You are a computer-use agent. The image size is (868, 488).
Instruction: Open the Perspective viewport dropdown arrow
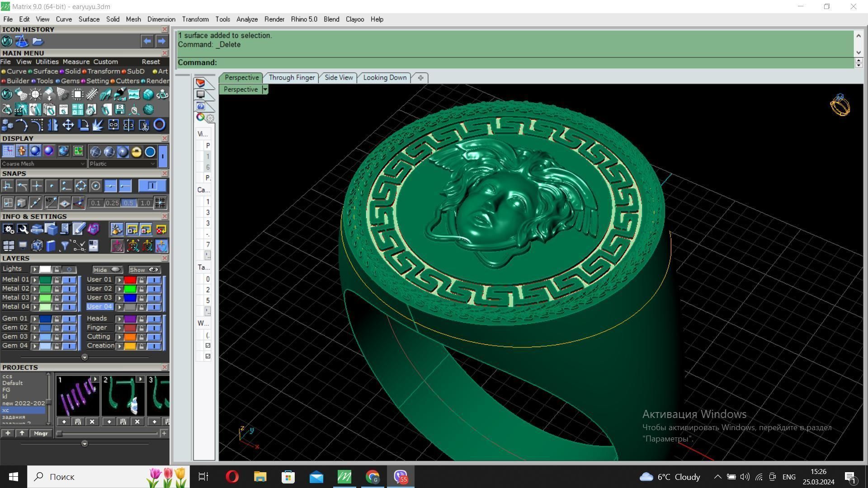click(x=265, y=89)
